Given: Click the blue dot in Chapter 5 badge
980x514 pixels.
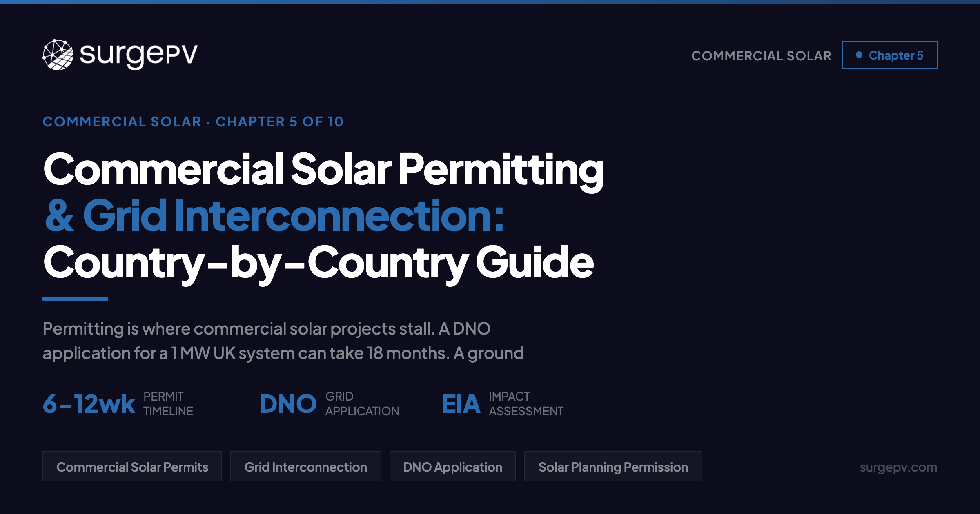Looking at the screenshot, I should (x=860, y=54).
